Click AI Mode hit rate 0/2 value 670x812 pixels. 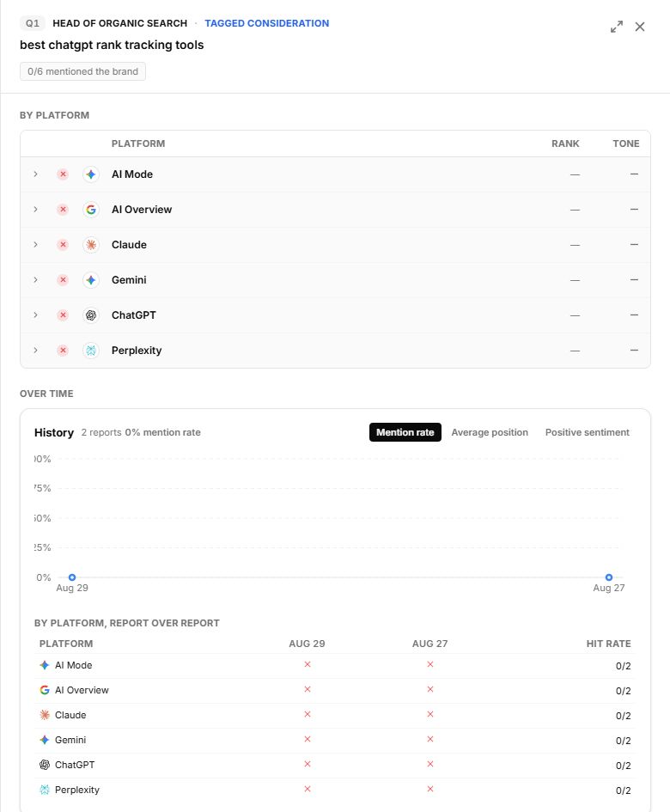[x=624, y=666]
